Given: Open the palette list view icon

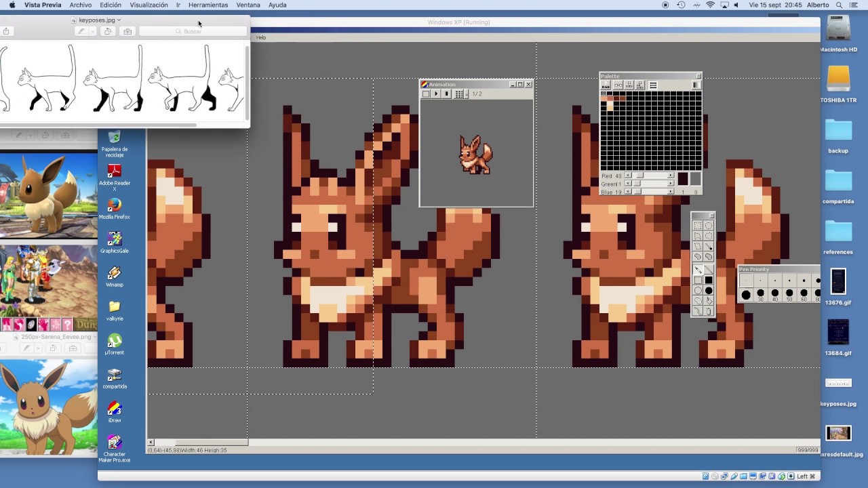Looking at the screenshot, I should [x=653, y=85].
